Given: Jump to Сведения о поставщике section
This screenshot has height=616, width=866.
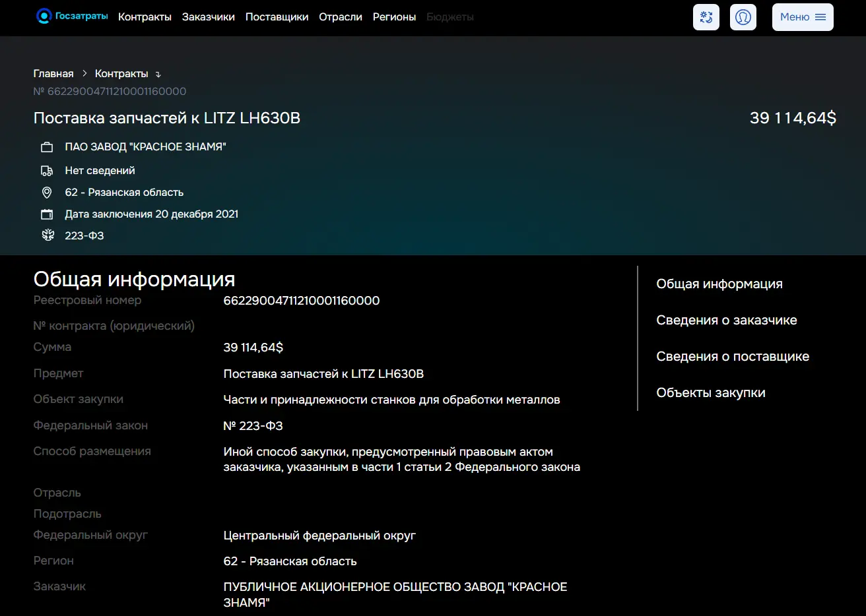Looking at the screenshot, I should (733, 357).
